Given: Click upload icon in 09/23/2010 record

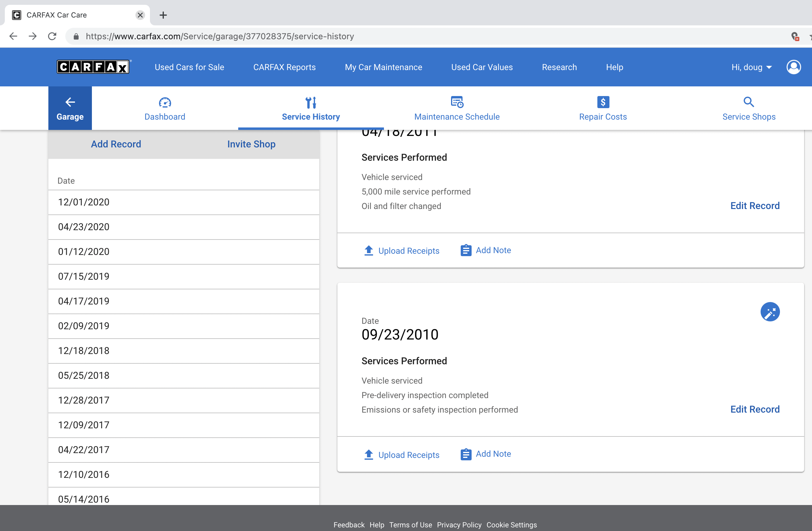Looking at the screenshot, I should pos(369,455).
